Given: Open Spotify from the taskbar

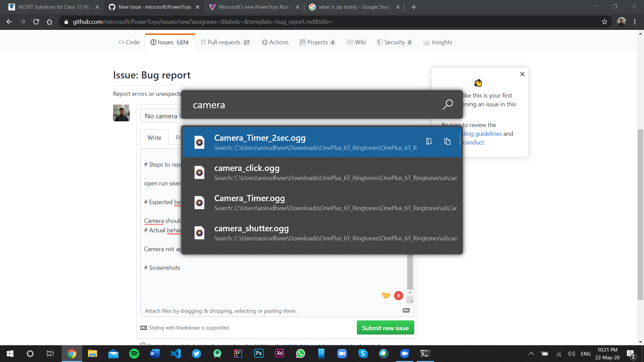Looking at the screenshot, I should [134, 354].
